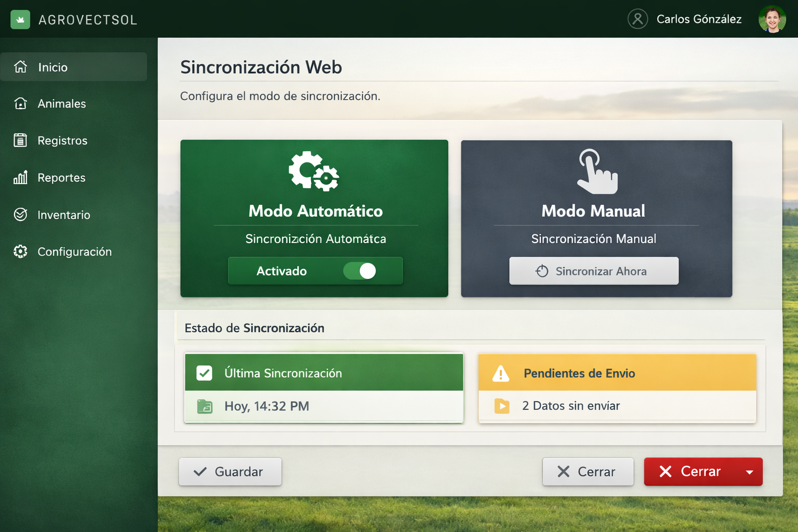Click the Inicio home icon
Image resolution: width=798 pixels, height=532 pixels.
[x=20, y=66]
